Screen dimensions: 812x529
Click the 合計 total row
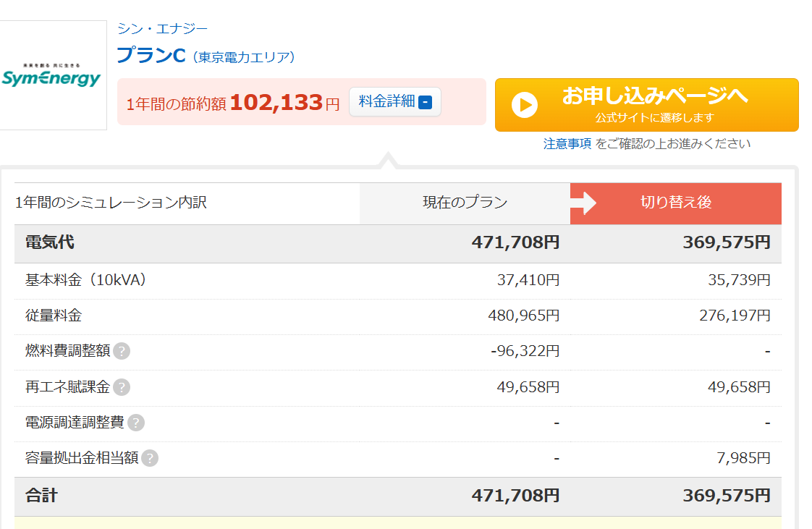(x=36, y=496)
